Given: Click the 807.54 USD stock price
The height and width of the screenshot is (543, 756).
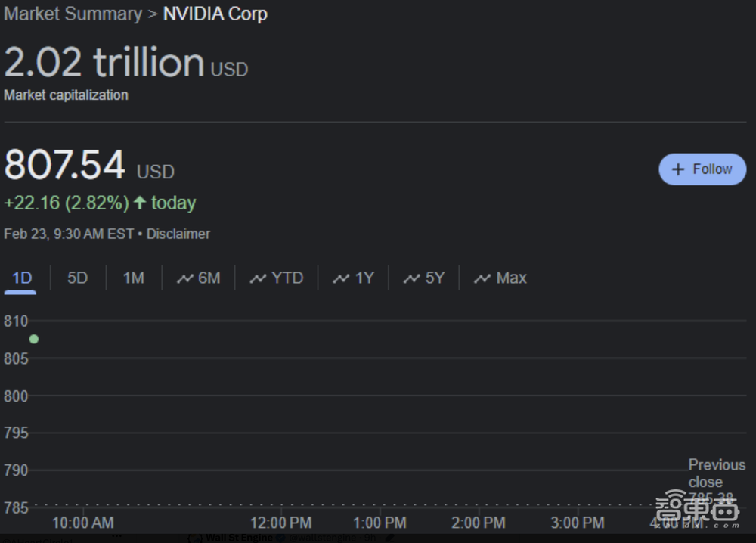Looking at the screenshot, I should tap(65, 166).
